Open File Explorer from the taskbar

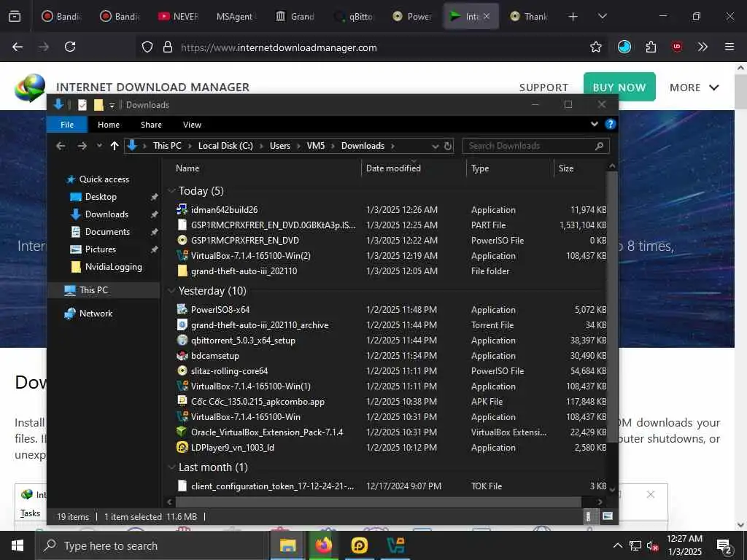(287, 545)
